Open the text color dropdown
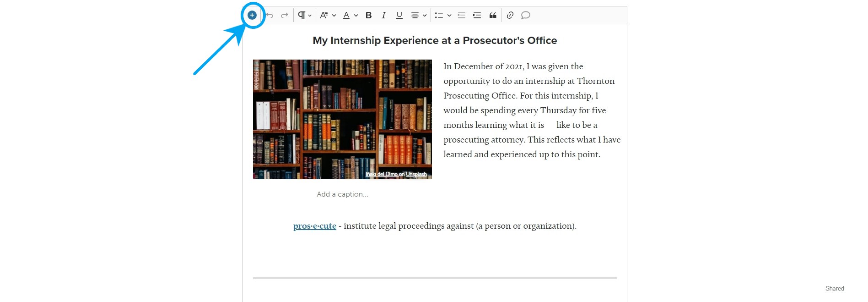Image resolution: width=868 pixels, height=302 pixels. pos(350,15)
